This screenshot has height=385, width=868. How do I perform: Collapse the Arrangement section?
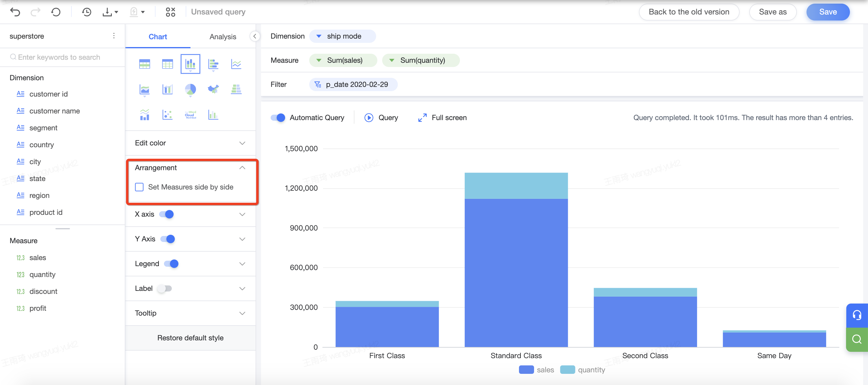242,168
